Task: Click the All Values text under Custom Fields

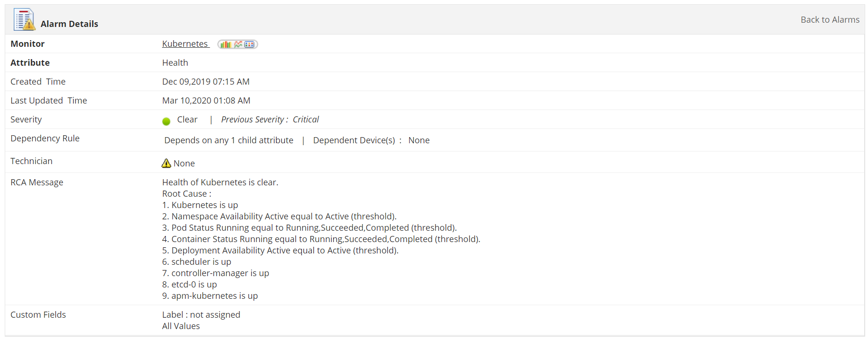Action: pyautogui.click(x=181, y=326)
